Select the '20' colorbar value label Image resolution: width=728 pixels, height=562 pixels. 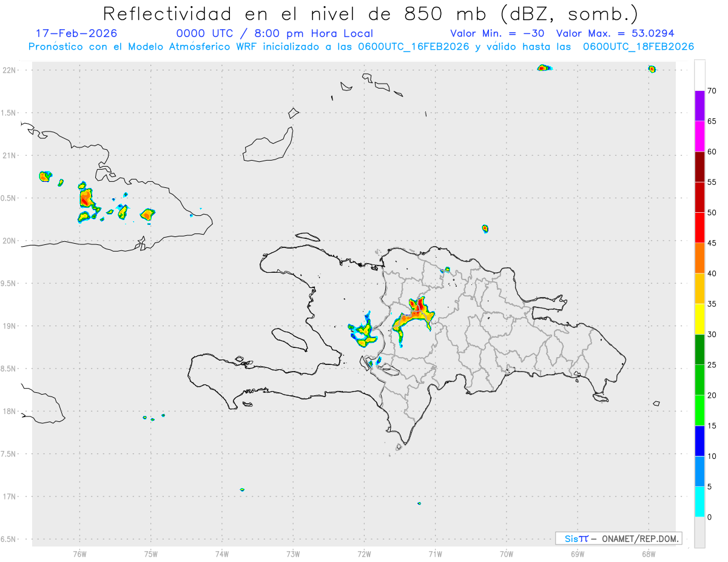click(712, 395)
